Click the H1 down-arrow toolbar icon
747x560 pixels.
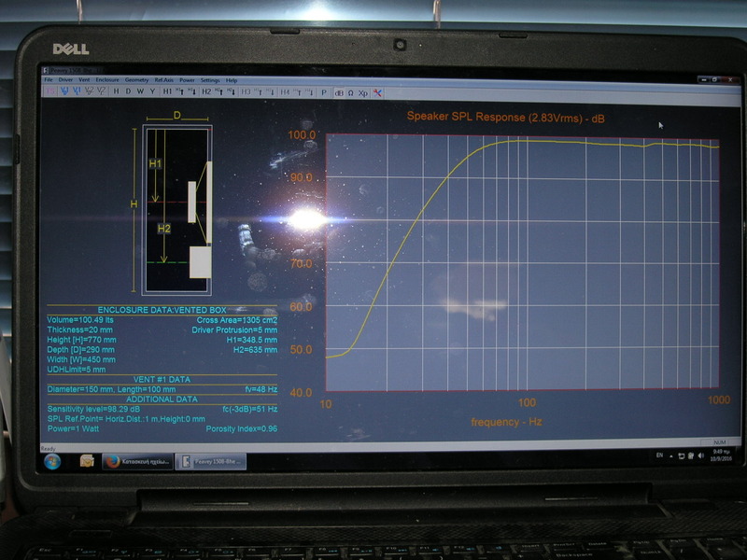coord(192,91)
